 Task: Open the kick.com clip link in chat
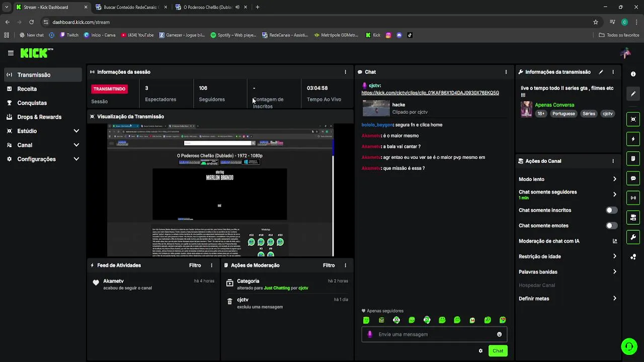430,93
